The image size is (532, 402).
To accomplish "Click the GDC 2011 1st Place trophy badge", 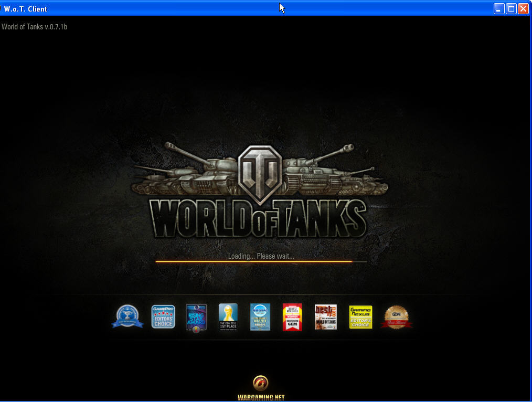I will tap(228, 317).
